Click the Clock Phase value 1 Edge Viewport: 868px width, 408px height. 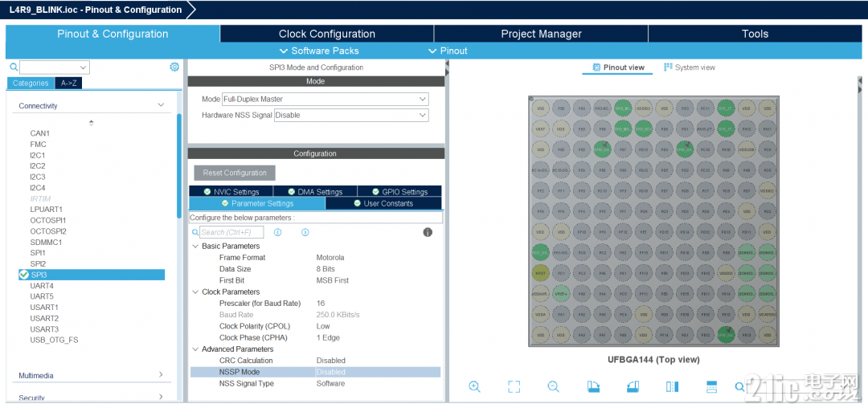(328, 338)
